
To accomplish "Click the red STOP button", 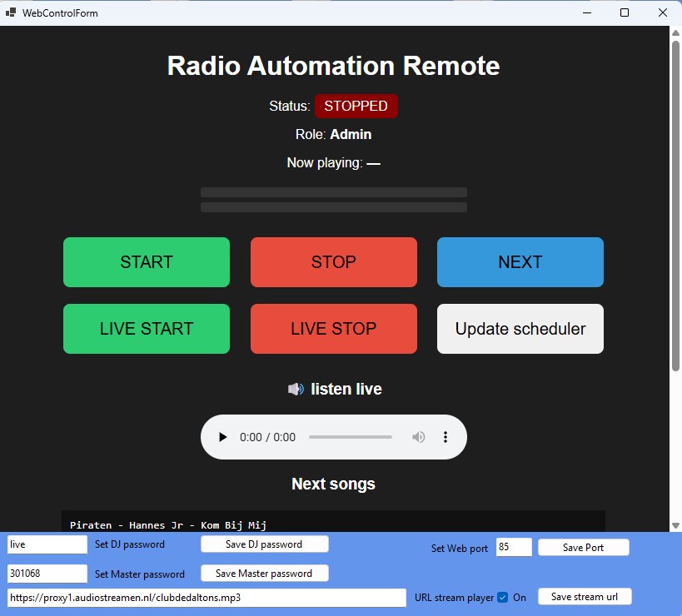I will click(333, 262).
